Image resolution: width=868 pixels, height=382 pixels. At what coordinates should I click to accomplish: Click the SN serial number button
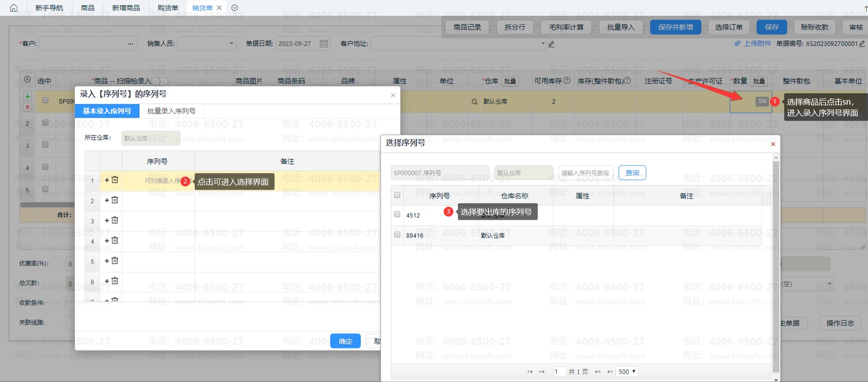pos(762,101)
